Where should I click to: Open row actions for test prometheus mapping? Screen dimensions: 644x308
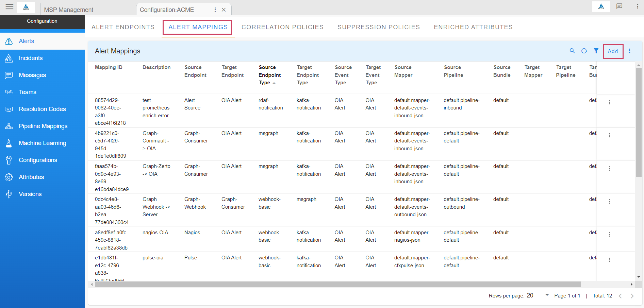click(x=609, y=102)
